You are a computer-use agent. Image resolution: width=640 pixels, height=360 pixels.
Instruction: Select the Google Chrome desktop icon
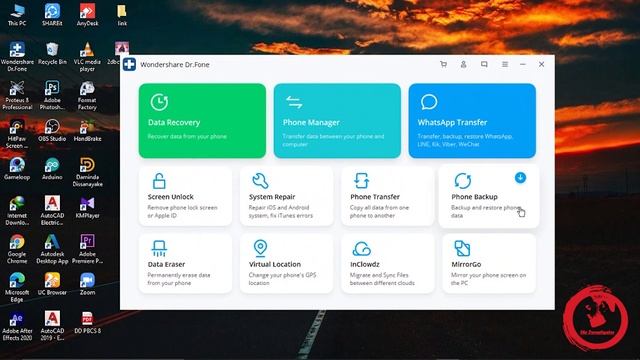click(x=17, y=249)
